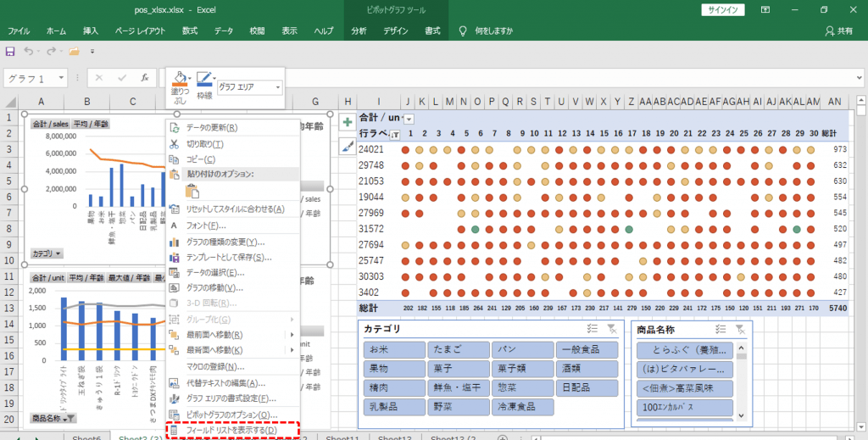This screenshot has width=868, height=440.
Task: Expand 最前面へ移動 submenu arrow
Action: coord(292,335)
